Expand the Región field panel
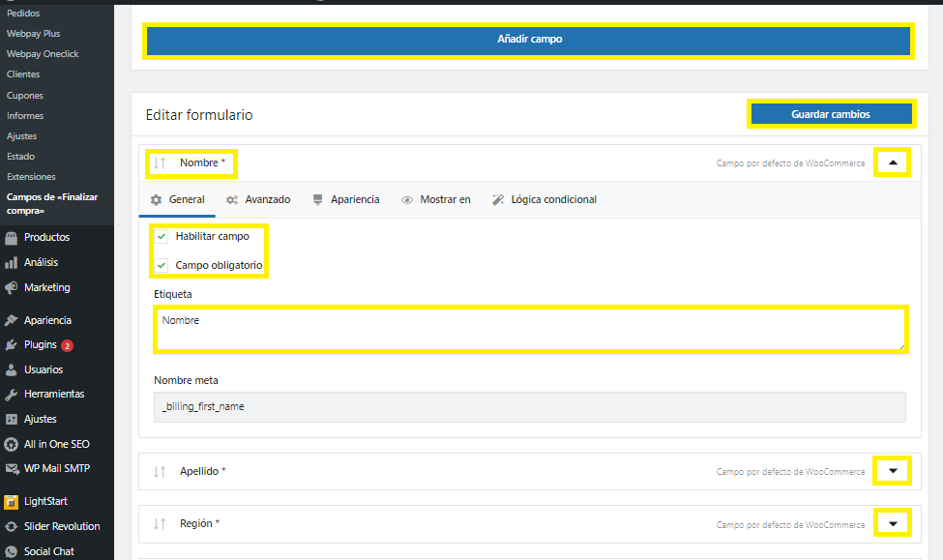Image resolution: width=943 pixels, height=560 pixels. [893, 524]
